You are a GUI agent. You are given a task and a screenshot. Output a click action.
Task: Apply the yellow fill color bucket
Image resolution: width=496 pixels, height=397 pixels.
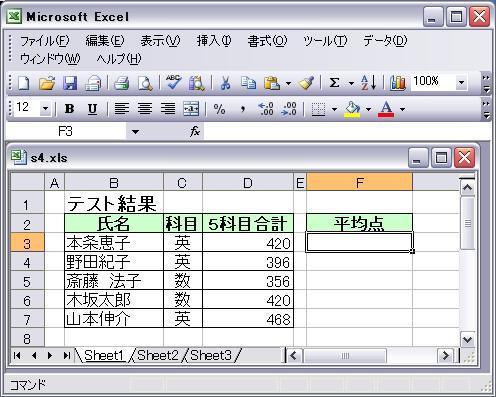[x=352, y=109]
